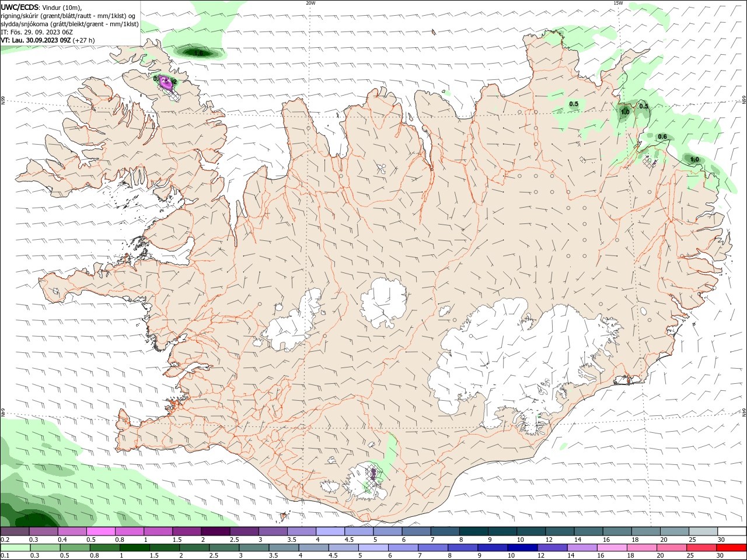747x560 pixels.
Task: Click the deep navy-blue swatch labeled 10 in lower legend
Action: 522,548
